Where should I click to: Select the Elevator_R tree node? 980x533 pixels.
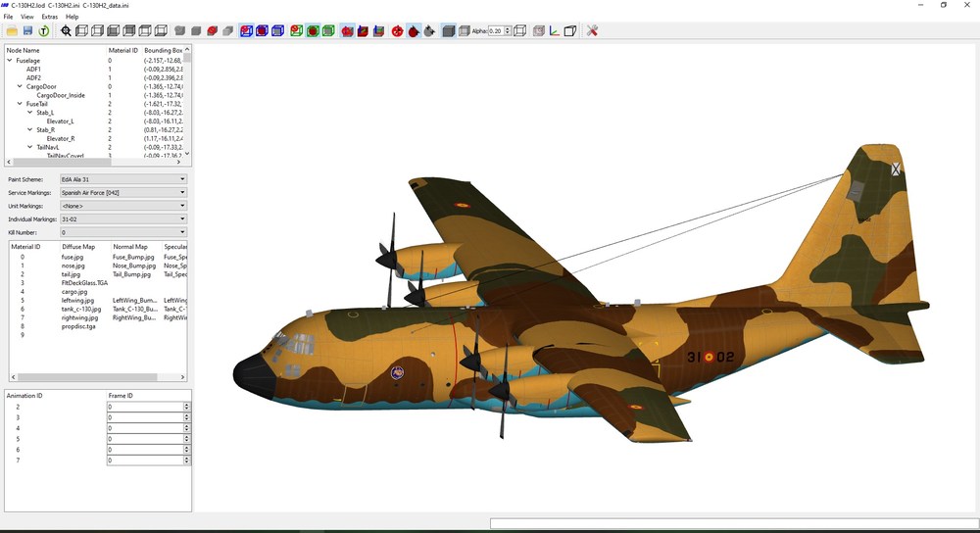[61, 139]
